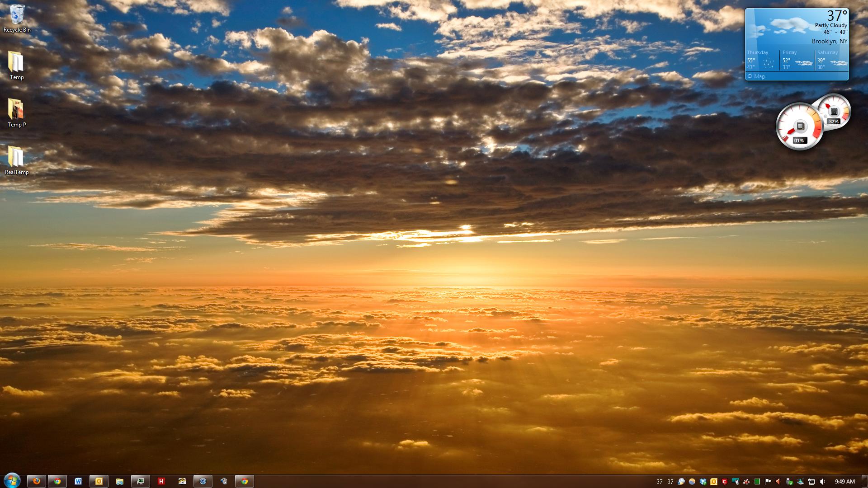The height and width of the screenshot is (488, 868).
Task: Open the monitor app taskbar button
Action: [x=141, y=481]
